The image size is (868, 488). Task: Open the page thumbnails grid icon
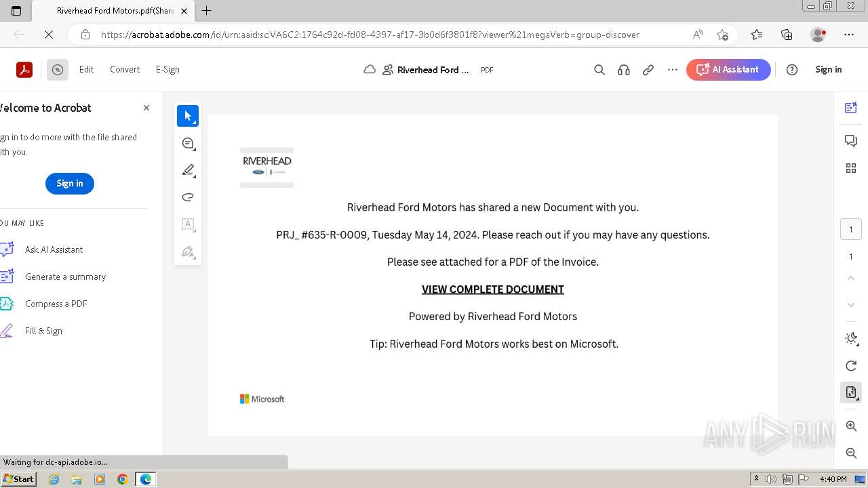851,168
